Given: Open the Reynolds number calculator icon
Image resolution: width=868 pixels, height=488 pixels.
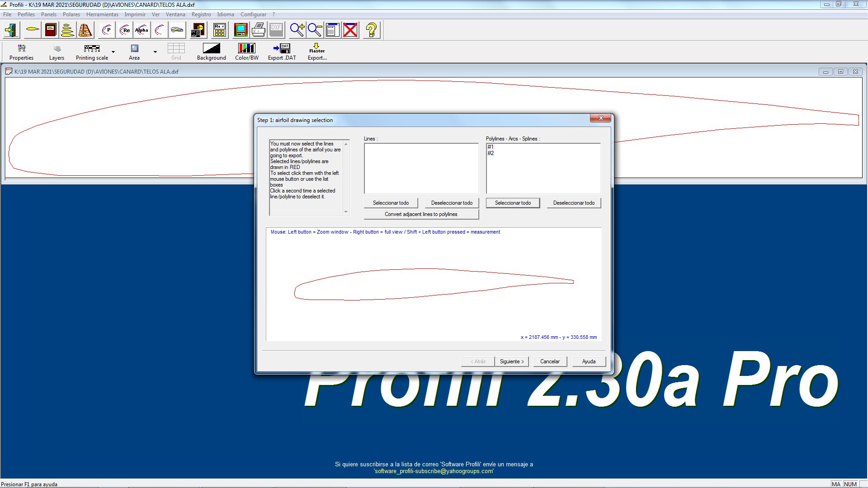Looking at the screenshot, I should (220, 30).
